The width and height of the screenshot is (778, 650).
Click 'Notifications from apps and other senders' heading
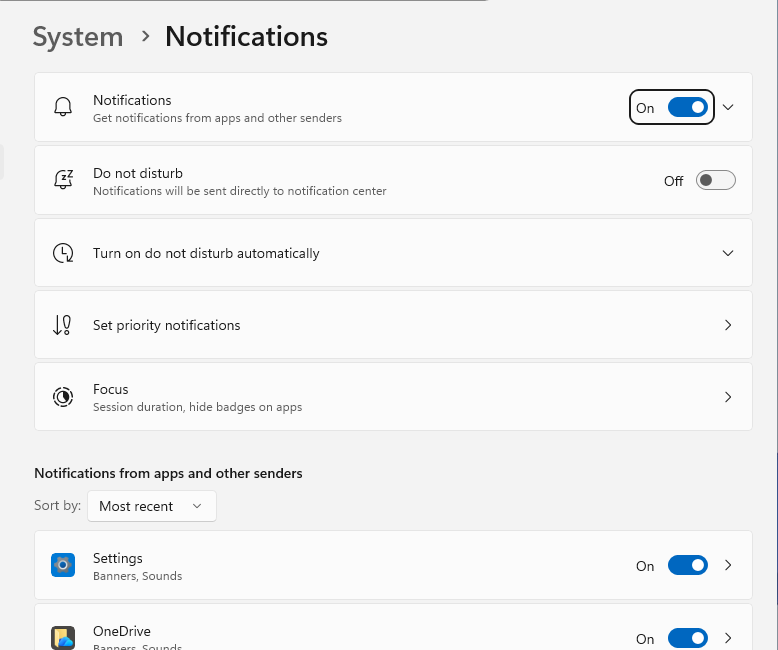(x=168, y=473)
